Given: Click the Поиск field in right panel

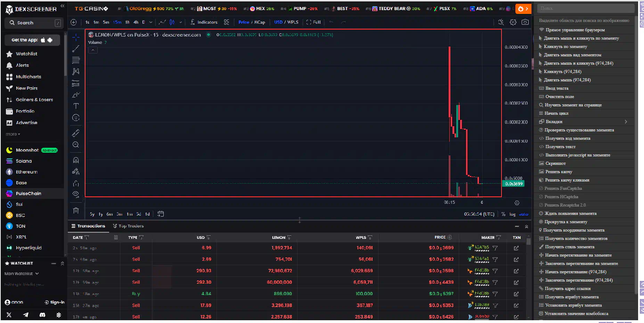Looking at the screenshot, I should pyautogui.click(x=586, y=8).
